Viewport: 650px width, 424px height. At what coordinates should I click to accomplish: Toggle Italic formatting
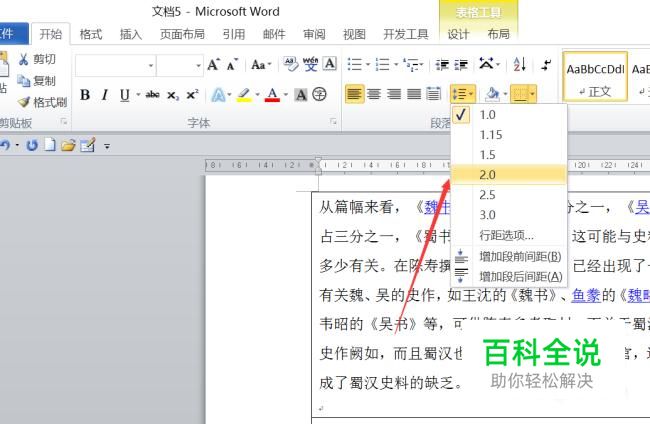[x=104, y=95]
